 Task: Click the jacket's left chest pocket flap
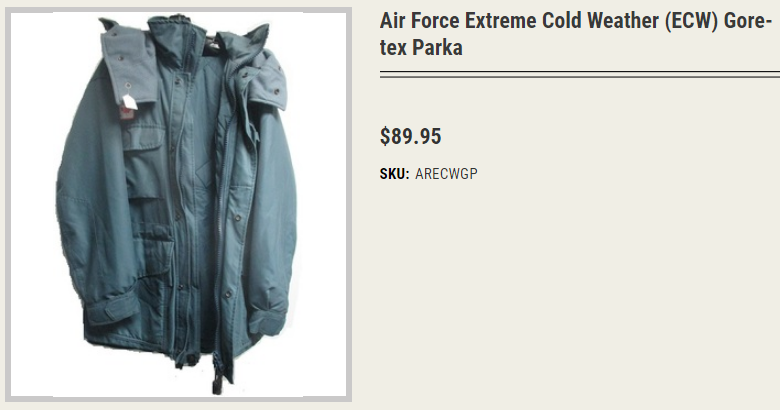click(143, 137)
